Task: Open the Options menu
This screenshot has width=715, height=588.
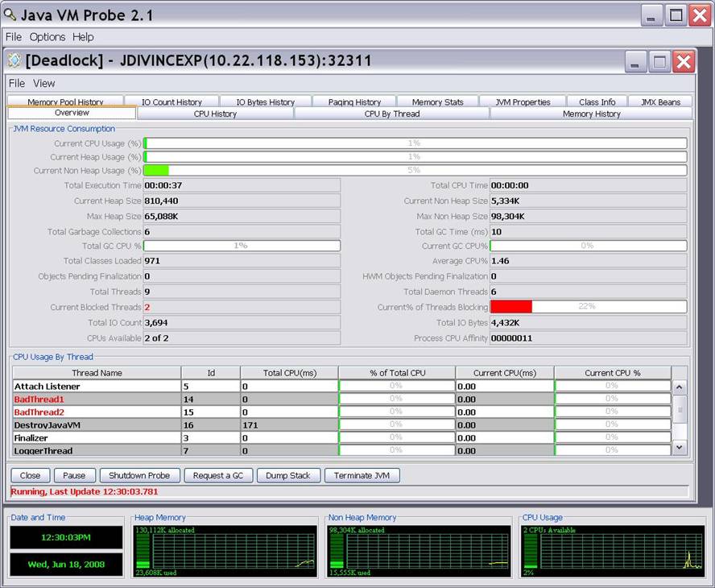Action: pos(48,37)
